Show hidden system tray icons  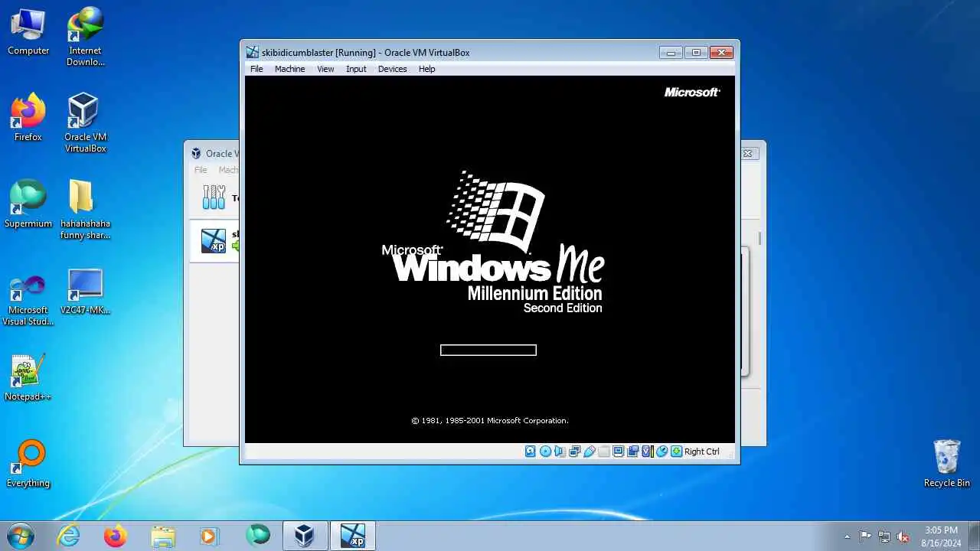pyautogui.click(x=847, y=536)
